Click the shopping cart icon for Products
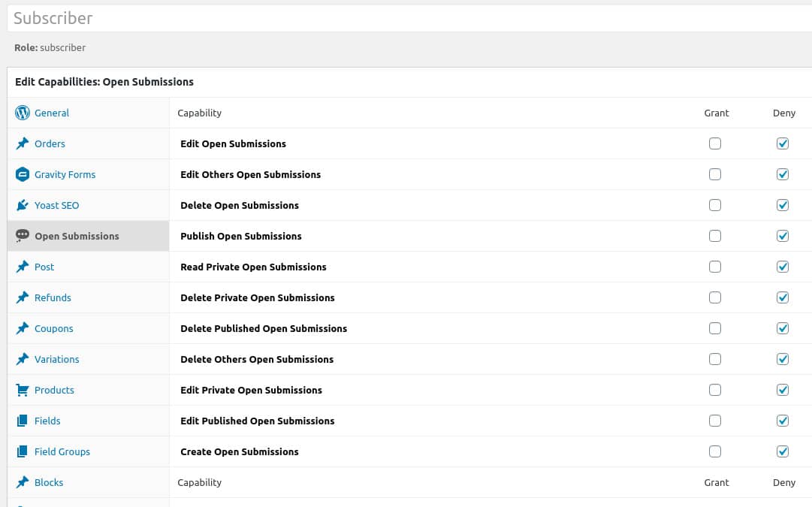 point(23,390)
